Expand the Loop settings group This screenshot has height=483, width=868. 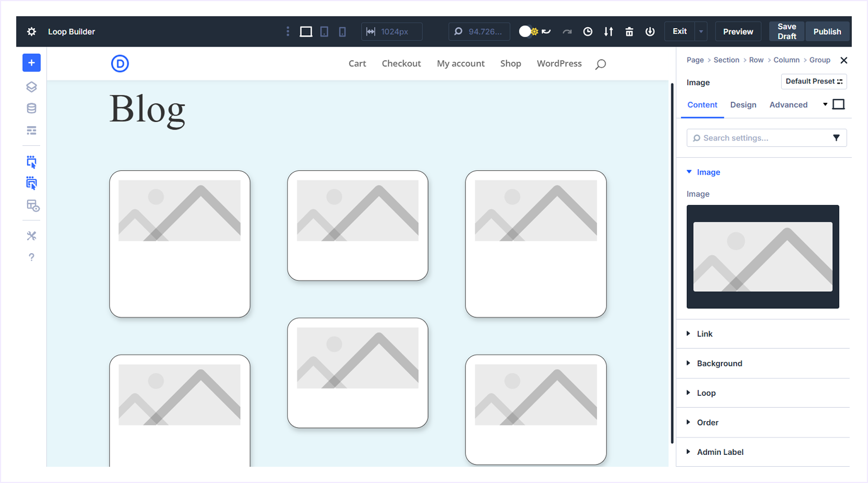point(763,393)
